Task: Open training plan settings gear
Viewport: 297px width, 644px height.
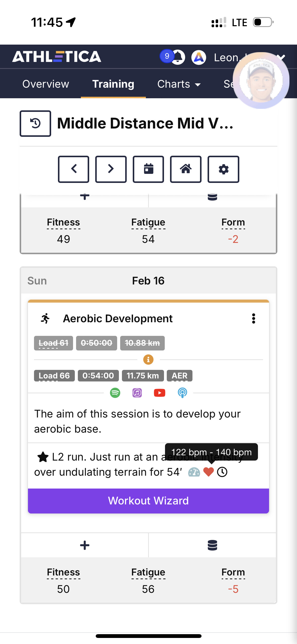Action: (x=223, y=169)
